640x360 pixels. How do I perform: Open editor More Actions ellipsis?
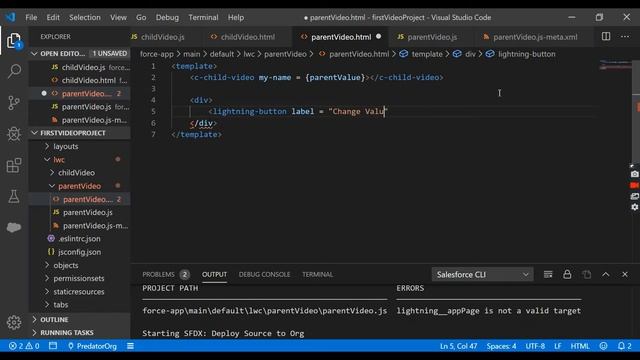625,37
